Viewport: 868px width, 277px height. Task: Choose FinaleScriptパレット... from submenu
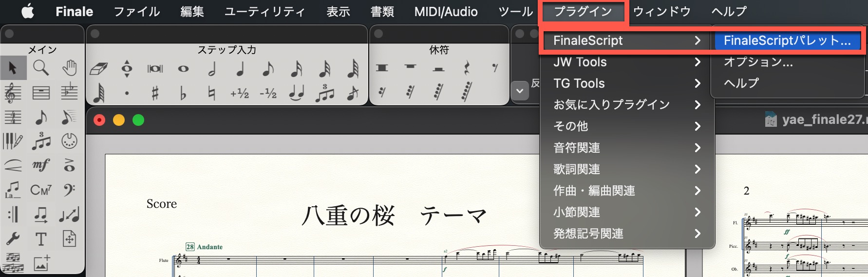787,40
